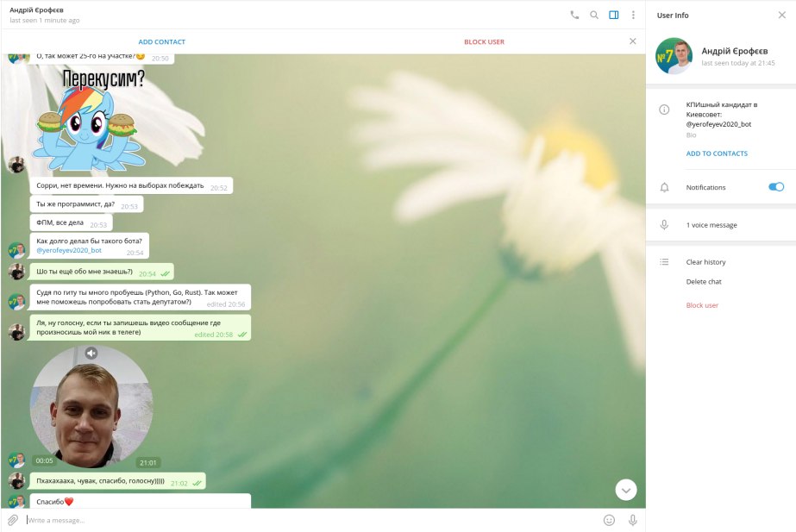Open the three-dot more options menu

pyautogui.click(x=633, y=16)
